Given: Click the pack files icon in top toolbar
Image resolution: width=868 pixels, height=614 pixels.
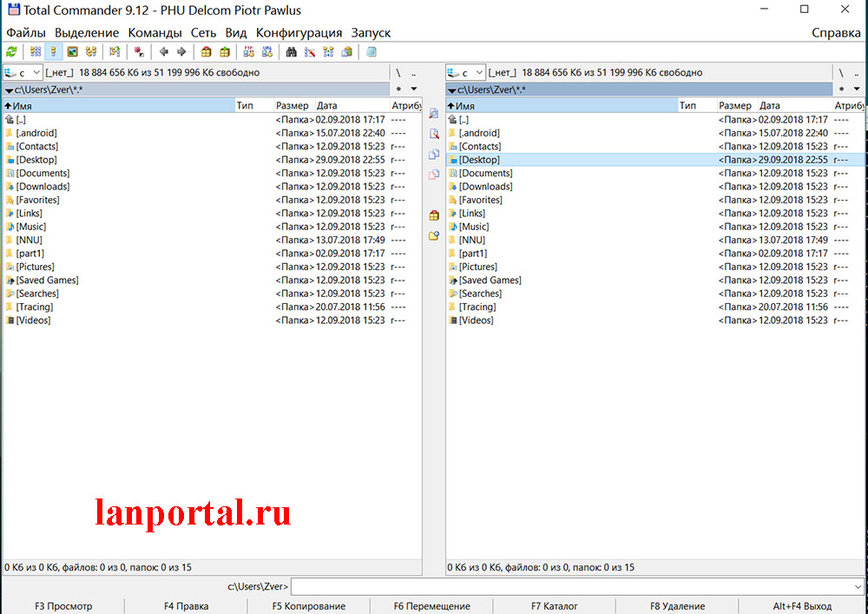Looking at the screenshot, I should pyautogui.click(x=206, y=52).
